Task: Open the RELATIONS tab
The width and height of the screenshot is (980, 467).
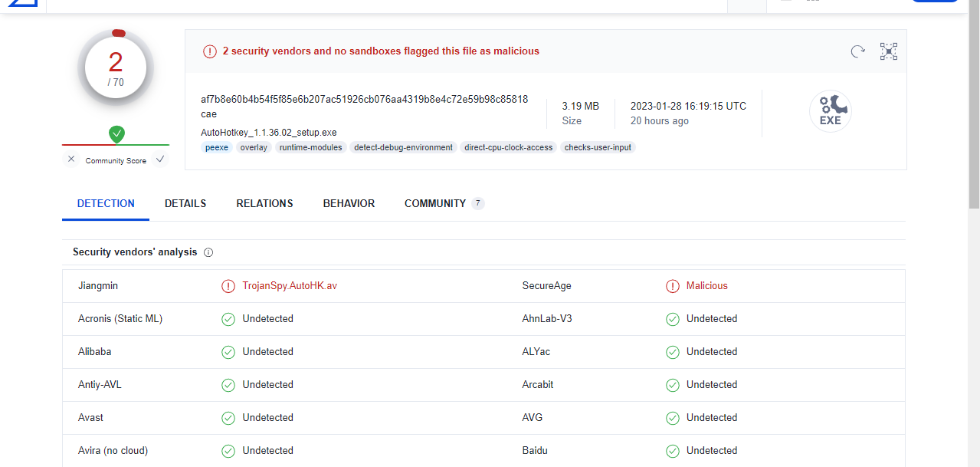Action: coord(264,203)
